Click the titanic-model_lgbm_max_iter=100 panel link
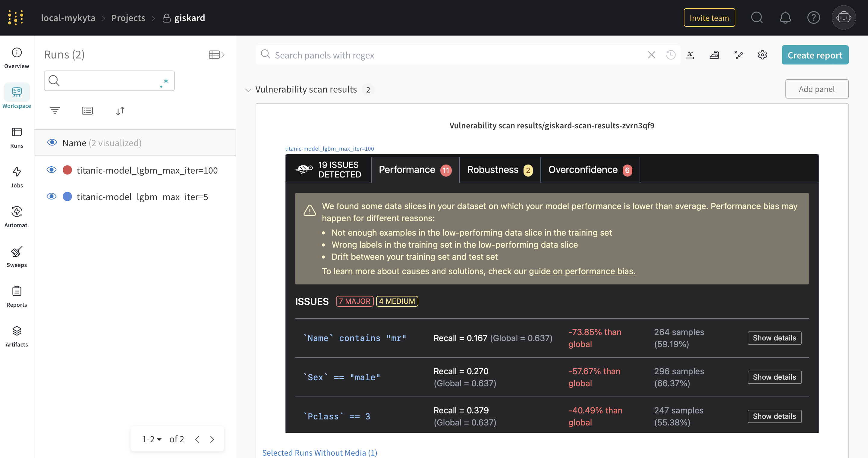The height and width of the screenshot is (458, 868). [329, 149]
